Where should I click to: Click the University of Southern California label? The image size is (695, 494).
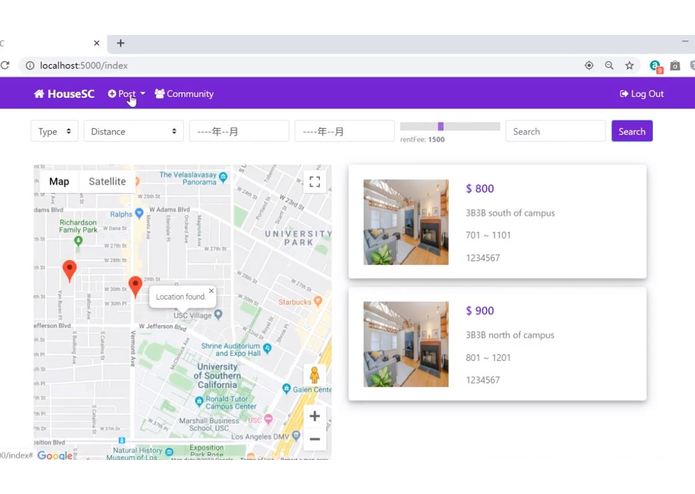pyautogui.click(x=217, y=376)
